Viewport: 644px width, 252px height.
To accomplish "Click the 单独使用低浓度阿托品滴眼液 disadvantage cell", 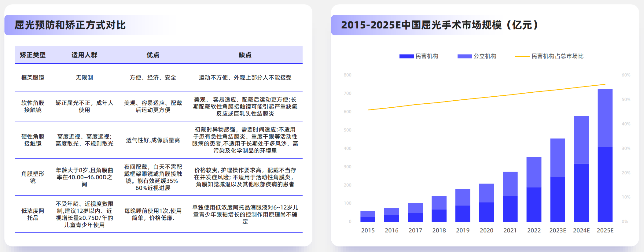I will (245, 214).
